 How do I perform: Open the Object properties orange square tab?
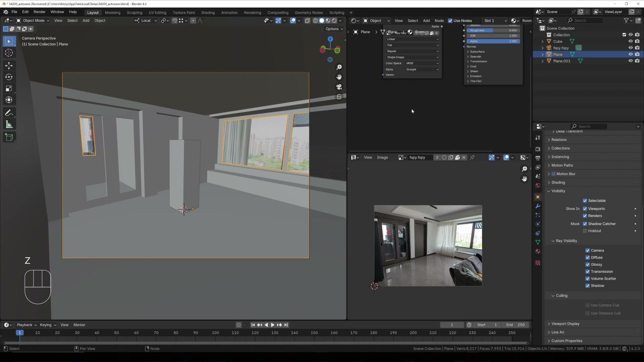pos(538,197)
